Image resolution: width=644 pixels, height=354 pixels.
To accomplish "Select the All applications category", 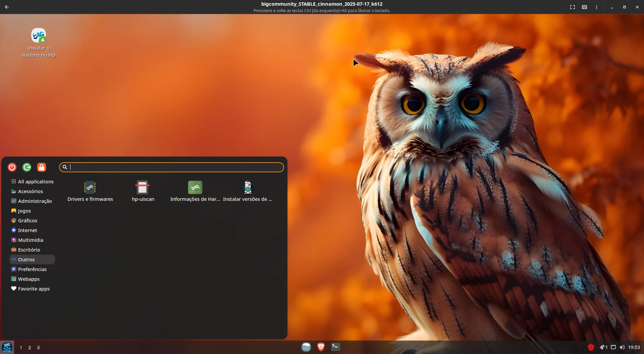I will pos(32,181).
